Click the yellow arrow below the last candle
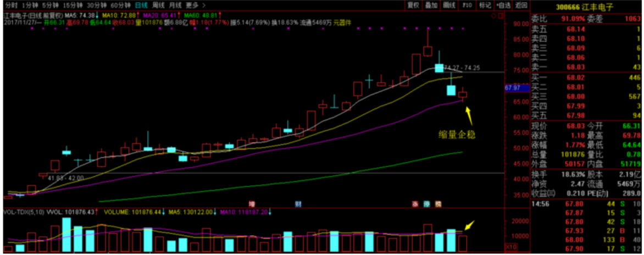The height and width of the screenshot is (255, 644). (468, 115)
